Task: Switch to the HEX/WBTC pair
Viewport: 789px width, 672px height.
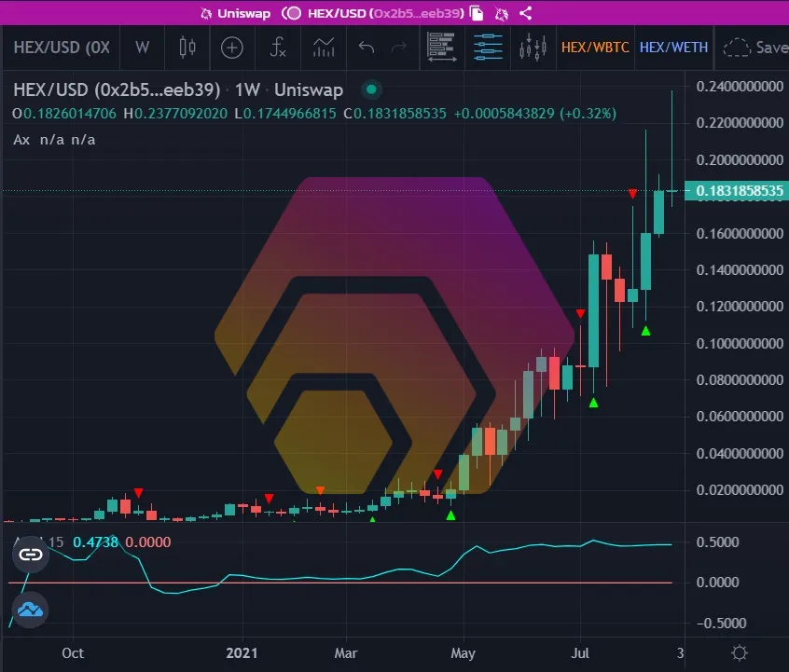Action: 595,48
